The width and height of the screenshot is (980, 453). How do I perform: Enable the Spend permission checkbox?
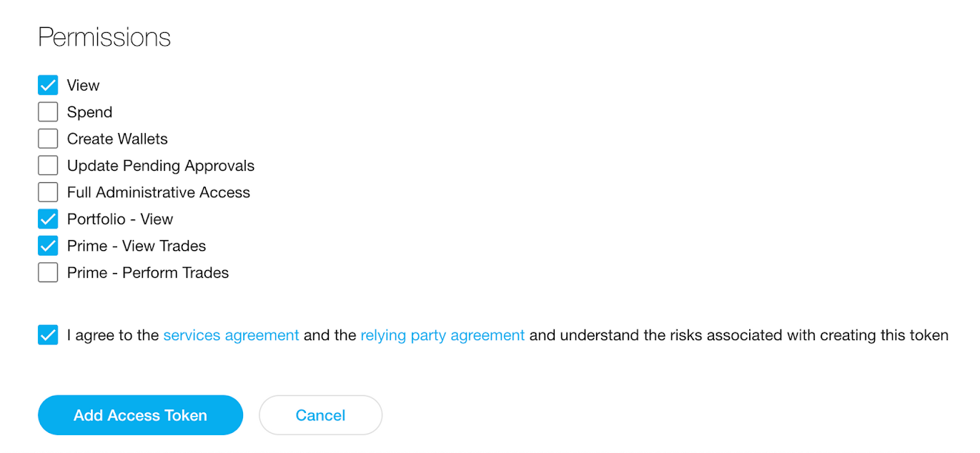(x=48, y=112)
